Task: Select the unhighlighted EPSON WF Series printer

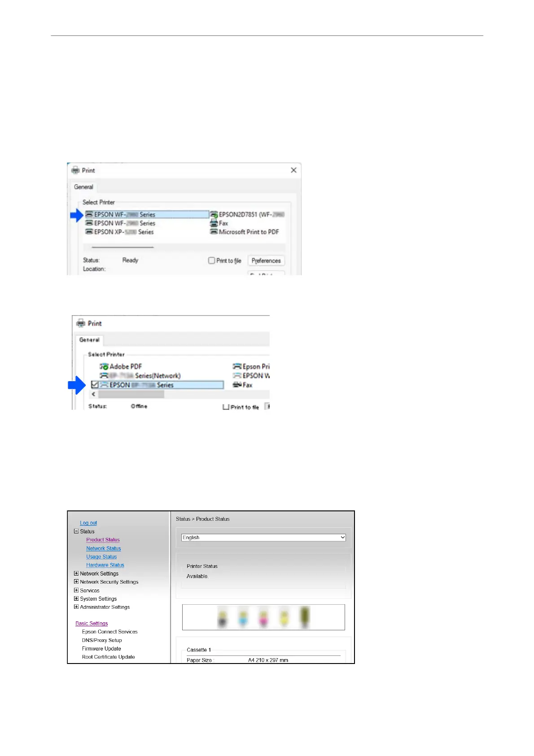Action: click(120, 223)
